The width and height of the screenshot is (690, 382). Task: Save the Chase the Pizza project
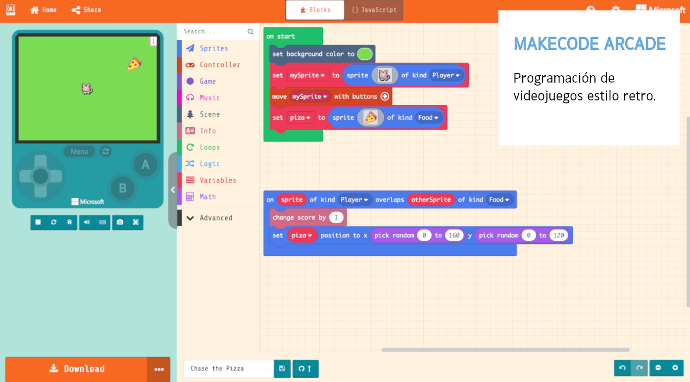tap(282, 369)
